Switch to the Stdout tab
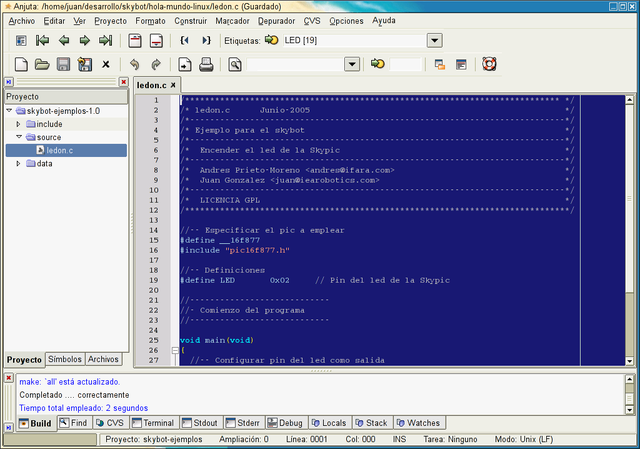 [x=200, y=423]
